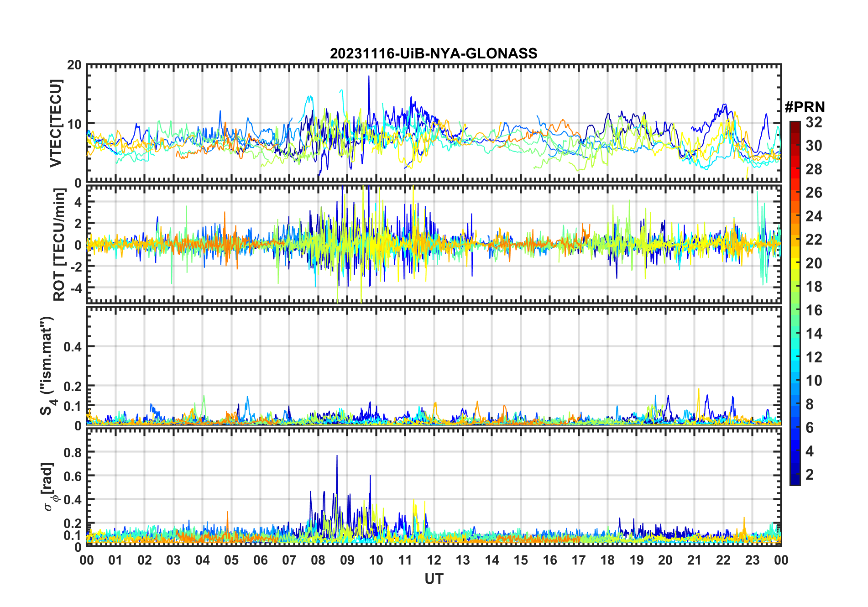
Task: Click the "32" colorbar tick label
Action: click(814, 122)
